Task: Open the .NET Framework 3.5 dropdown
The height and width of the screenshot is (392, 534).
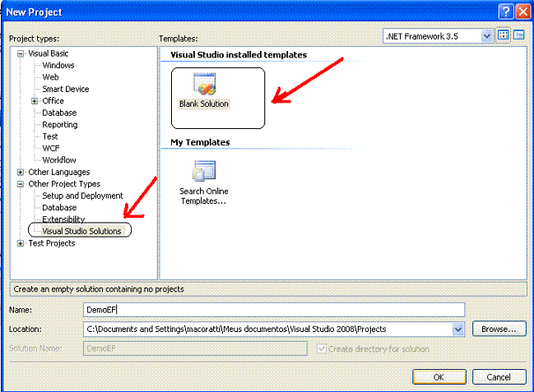Action: (x=486, y=36)
